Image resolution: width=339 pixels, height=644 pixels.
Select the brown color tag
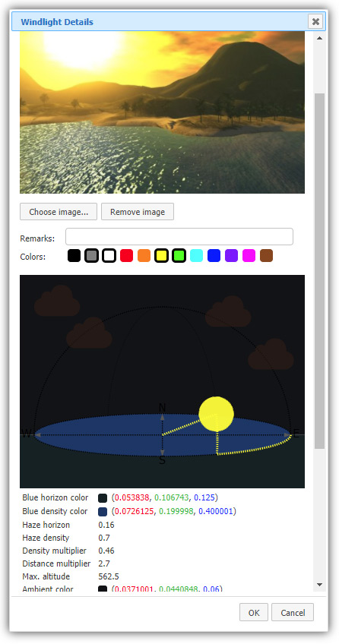tap(266, 255)
